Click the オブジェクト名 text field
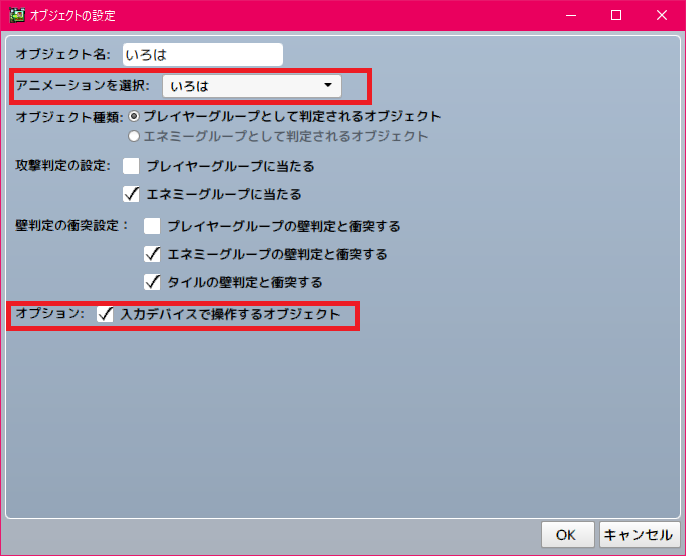 pos(203,55)
